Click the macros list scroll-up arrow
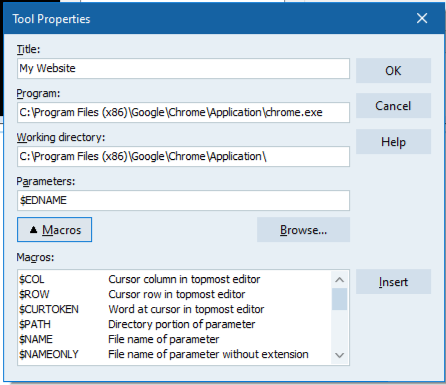 pyautogui.click(x=339, y=280)
